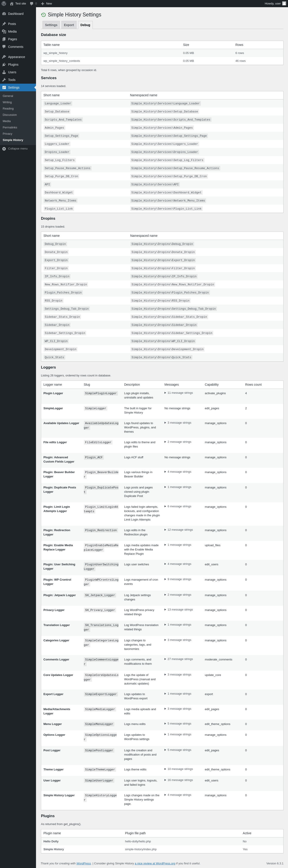Open Appearance paintbrush icon

4,57
